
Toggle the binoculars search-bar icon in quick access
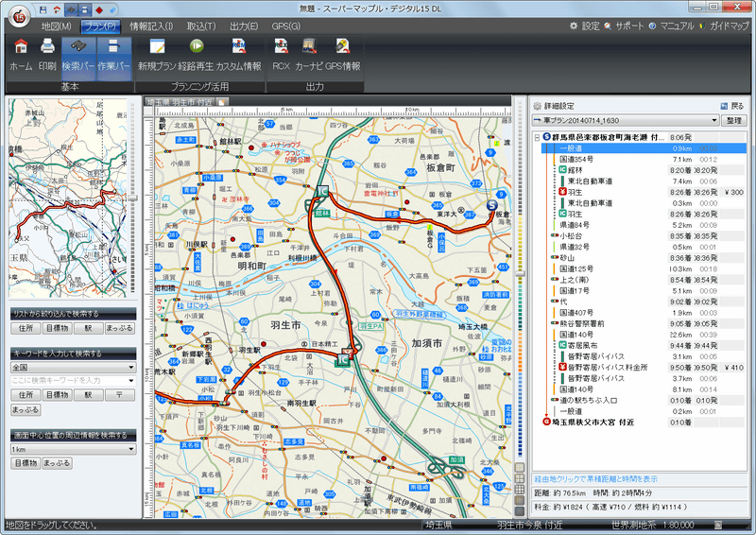(x=72, y=9)
